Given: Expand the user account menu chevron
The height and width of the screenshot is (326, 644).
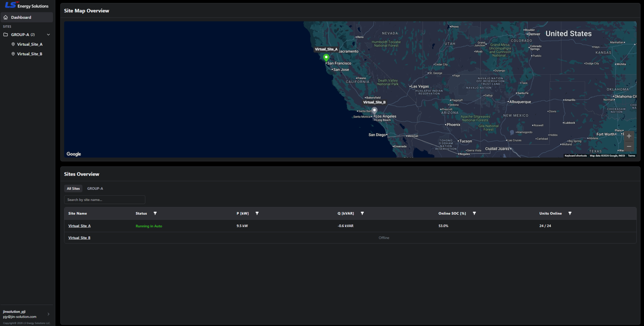Looking at the screenshot, I should point(48,314).
